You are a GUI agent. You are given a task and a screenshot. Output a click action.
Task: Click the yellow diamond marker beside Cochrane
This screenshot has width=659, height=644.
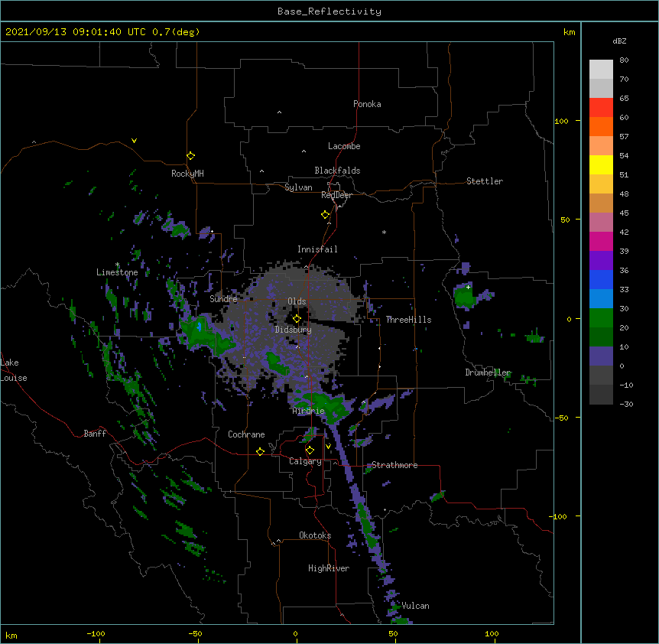coord(260,451)
